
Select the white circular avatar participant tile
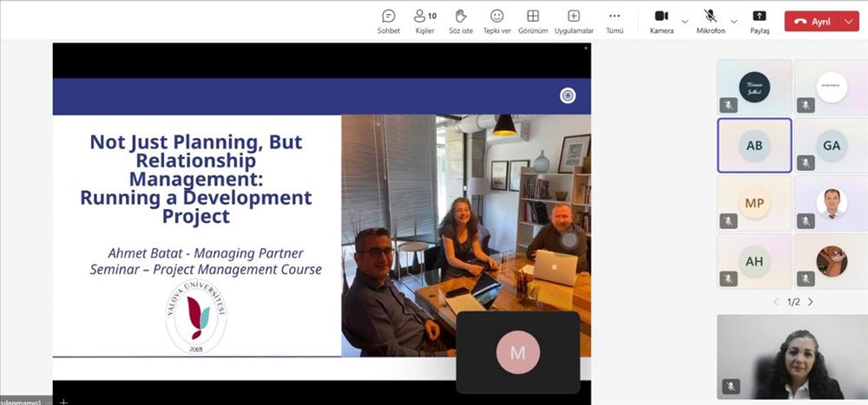tap(832, 87)
